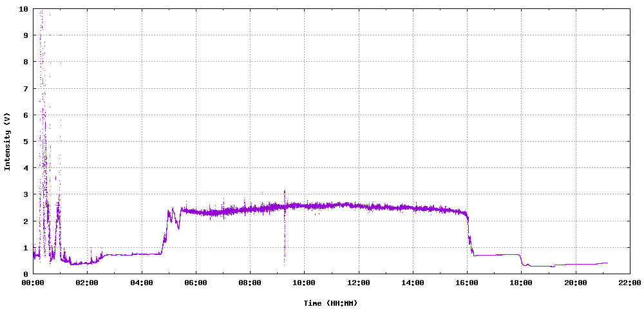Click the y-axis value '8'
This screenshot has height=309, width=644.
click(26, 62)
